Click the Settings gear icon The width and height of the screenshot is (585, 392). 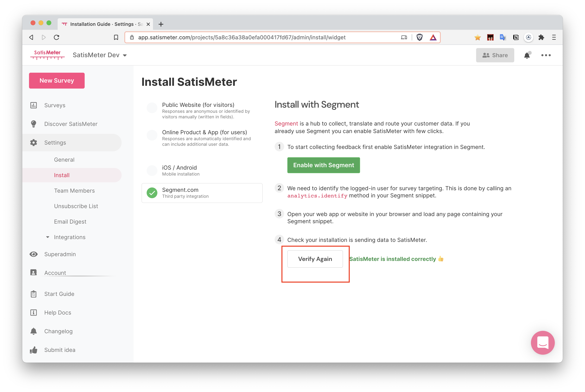(34, 143)
